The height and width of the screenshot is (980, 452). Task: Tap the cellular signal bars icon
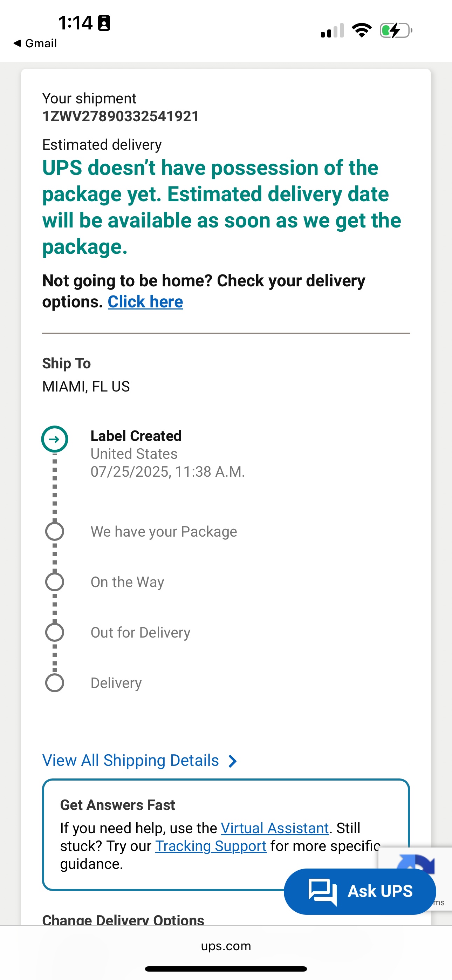tap(332, 30)
